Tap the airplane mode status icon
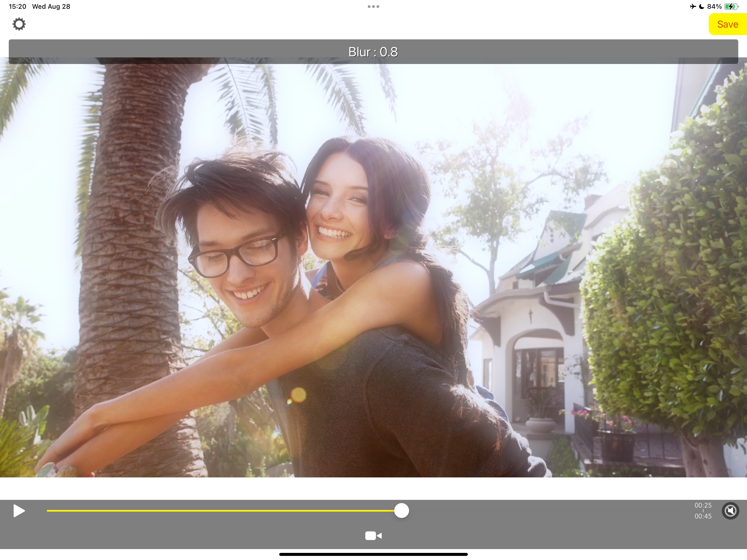The height and width of the screenshot is (560, 747). click(693, 6)
